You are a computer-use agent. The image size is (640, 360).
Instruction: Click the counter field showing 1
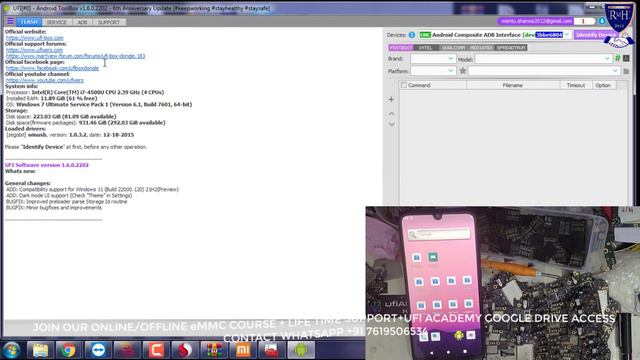point(584,21)
